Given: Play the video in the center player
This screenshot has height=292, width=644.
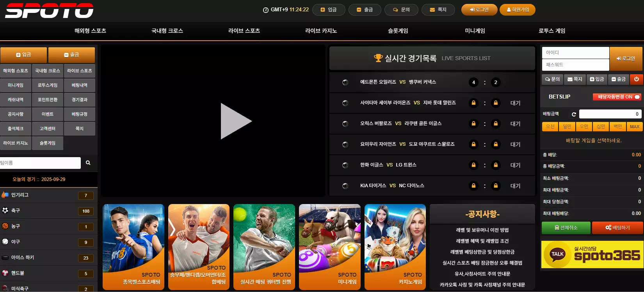Looking at the screenshot, I should [x=235, y=121].
